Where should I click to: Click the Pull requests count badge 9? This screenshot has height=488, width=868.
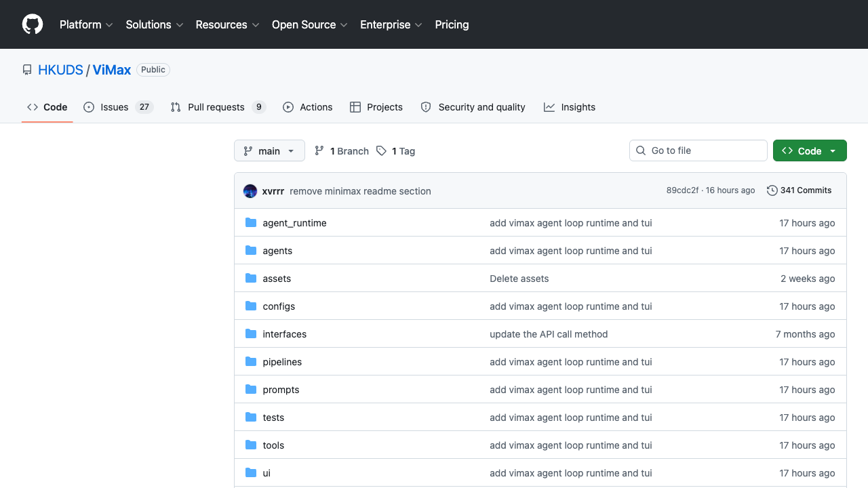click(258, 107)
